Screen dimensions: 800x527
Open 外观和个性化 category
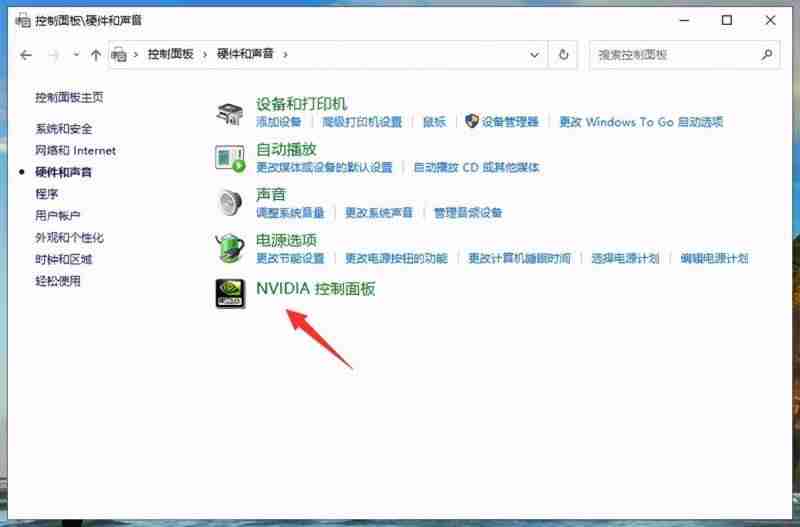click(x=69, y=238)
